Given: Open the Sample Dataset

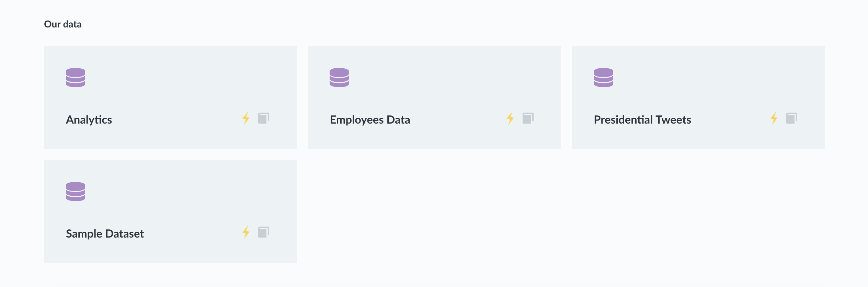Looking at the screenshot, I should 105,234.
